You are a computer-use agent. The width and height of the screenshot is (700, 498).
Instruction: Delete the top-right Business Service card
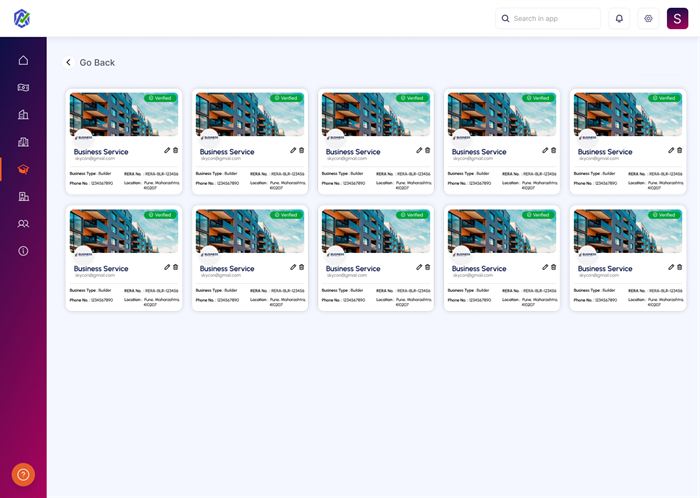680,150
